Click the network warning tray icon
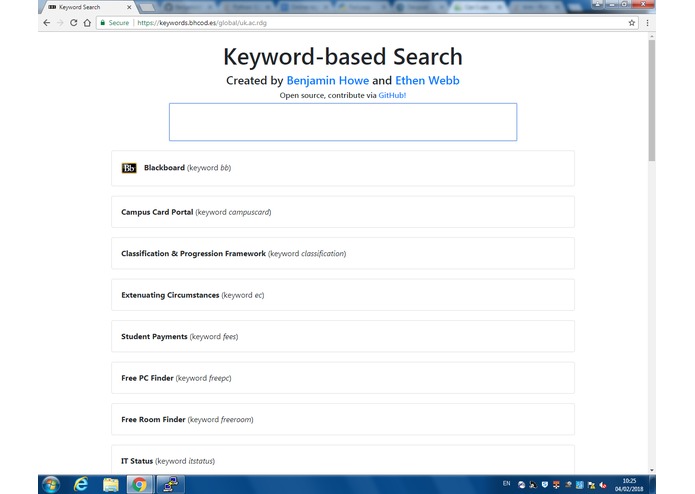 [x=591, y=485]
